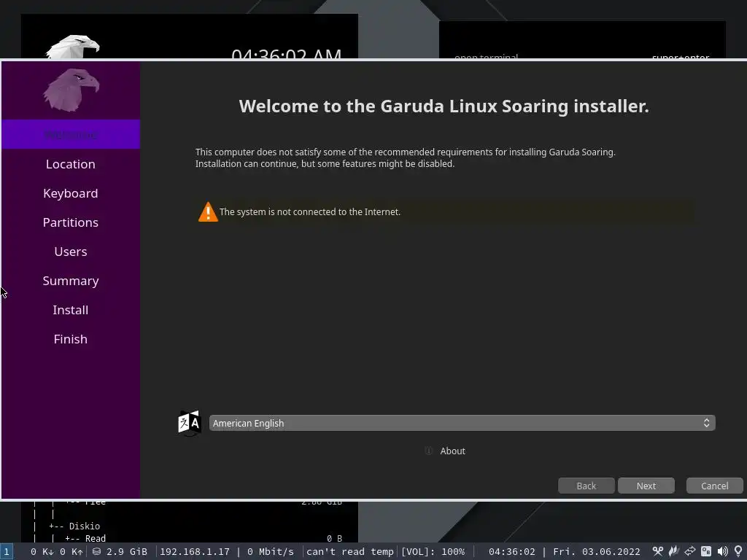This screenshot has width=747, height=560.
Task: Click the '0 Mbit/s' status text
Action: 271,551
